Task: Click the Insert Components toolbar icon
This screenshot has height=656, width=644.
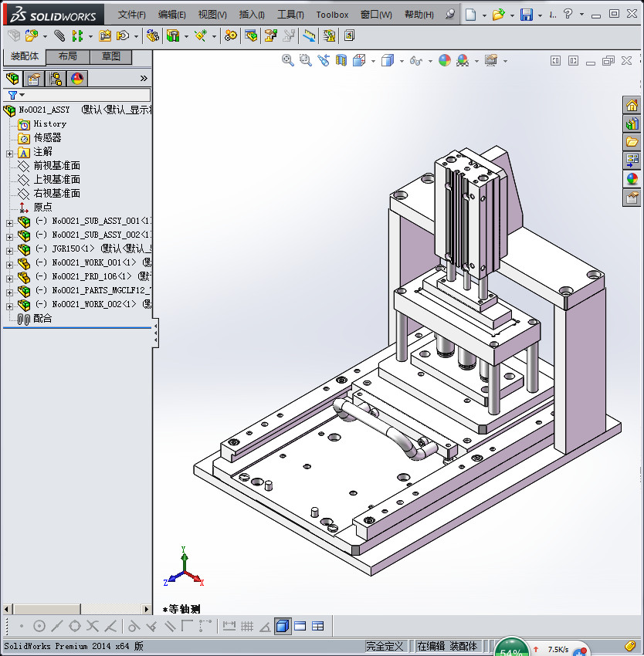Action: (31, 36)
